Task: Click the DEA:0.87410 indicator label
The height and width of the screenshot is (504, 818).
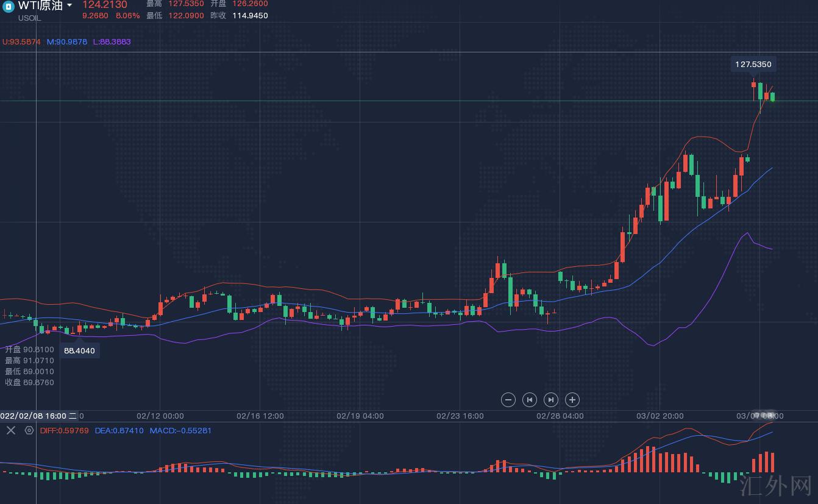Action: tap(119, 430)
